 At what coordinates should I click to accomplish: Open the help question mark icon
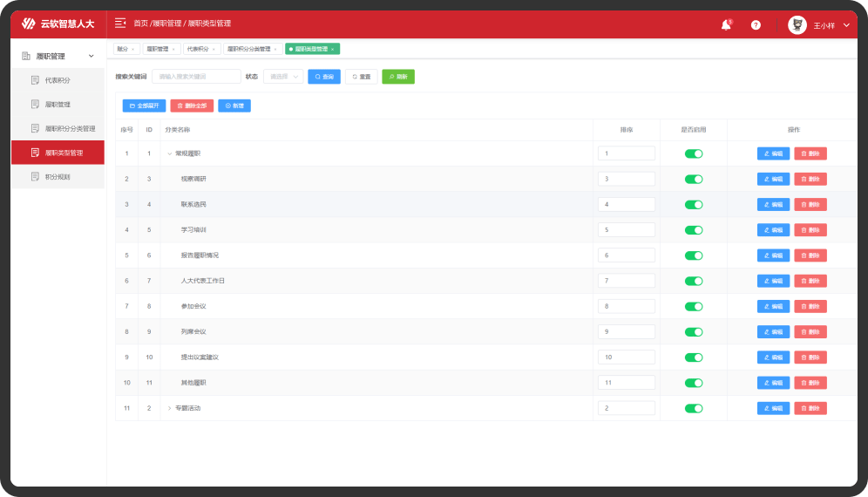(756, 24)
